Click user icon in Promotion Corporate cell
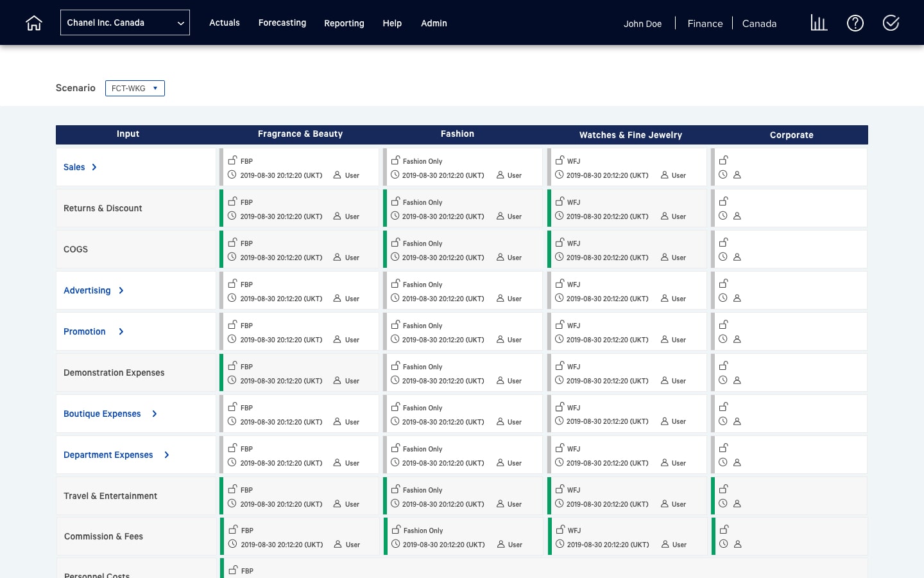 pyautogui.click(x=737, y=339)
